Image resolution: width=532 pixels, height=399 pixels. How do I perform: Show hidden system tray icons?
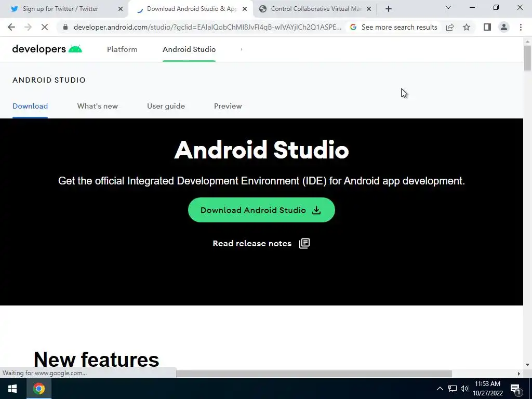440,389
